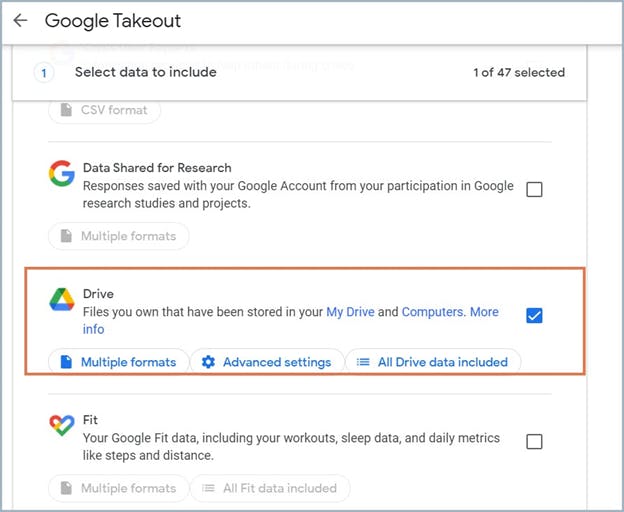Uncheck the Drive checkbox
624x512 pixels.
(534, 315)
